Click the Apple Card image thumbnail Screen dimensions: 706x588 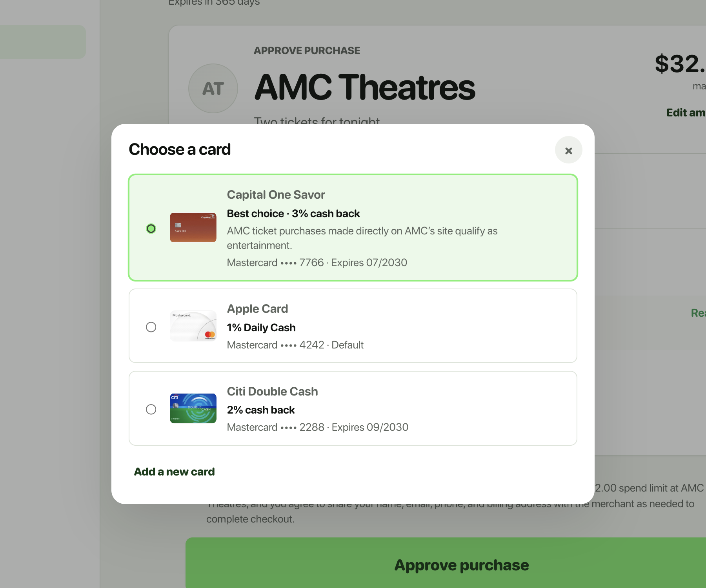[193, 326]
